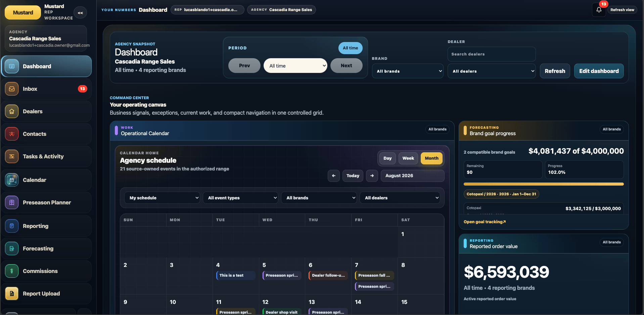Expand the calendar All dealers dropdown
The height and width of the screenshot is (315, 644).
[x=400, y=198]
